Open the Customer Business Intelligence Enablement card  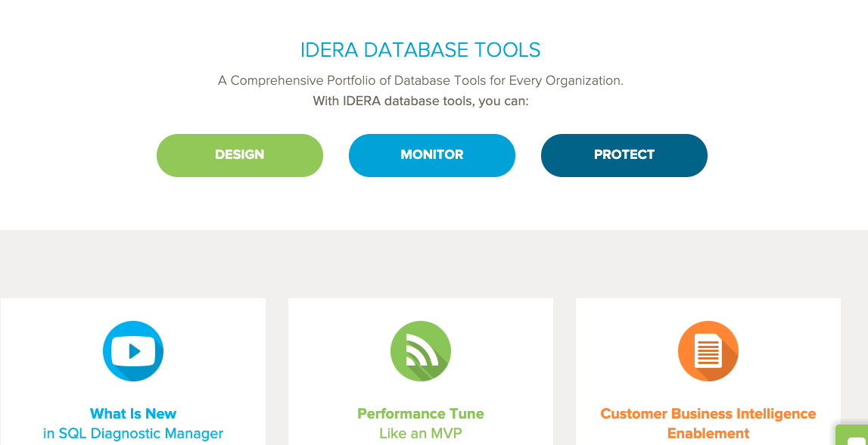[708, 371]
